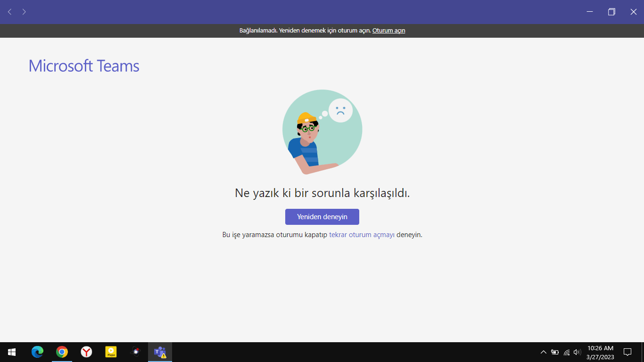
Task: Check the battery status icon
Action: click(555, 352)
